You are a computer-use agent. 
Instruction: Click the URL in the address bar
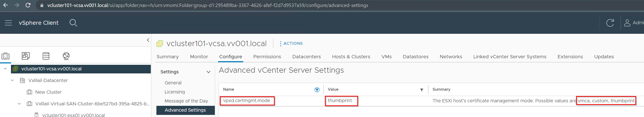[208, 5]
